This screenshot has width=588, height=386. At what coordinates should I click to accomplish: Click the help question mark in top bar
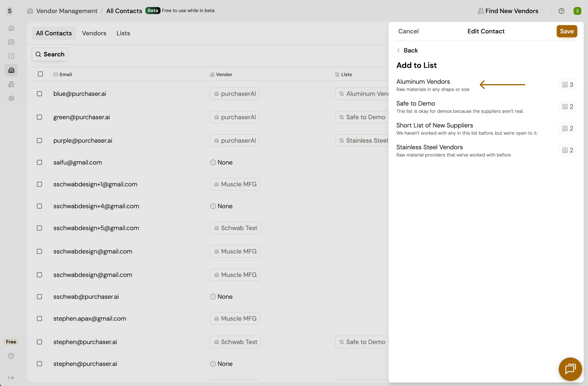tap(561, 11)
